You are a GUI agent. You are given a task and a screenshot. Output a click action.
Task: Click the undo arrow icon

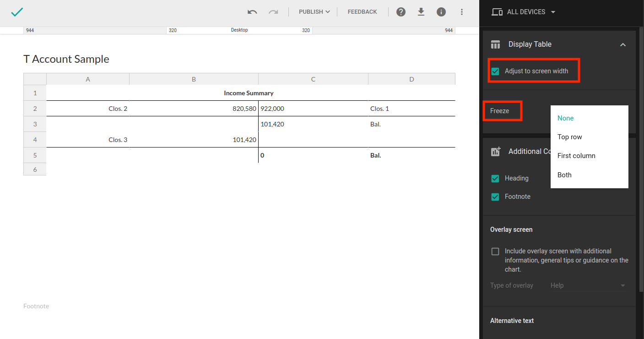[x=252, y=12]
